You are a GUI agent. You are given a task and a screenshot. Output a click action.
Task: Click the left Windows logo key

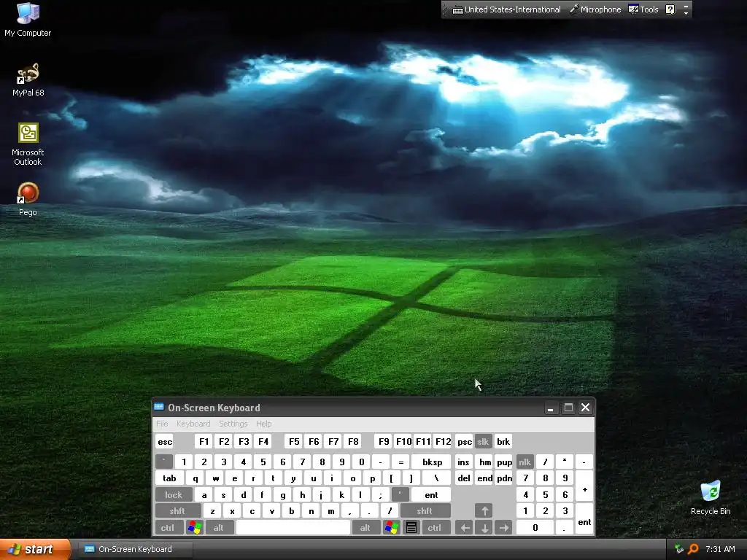[x=195, y=528]
